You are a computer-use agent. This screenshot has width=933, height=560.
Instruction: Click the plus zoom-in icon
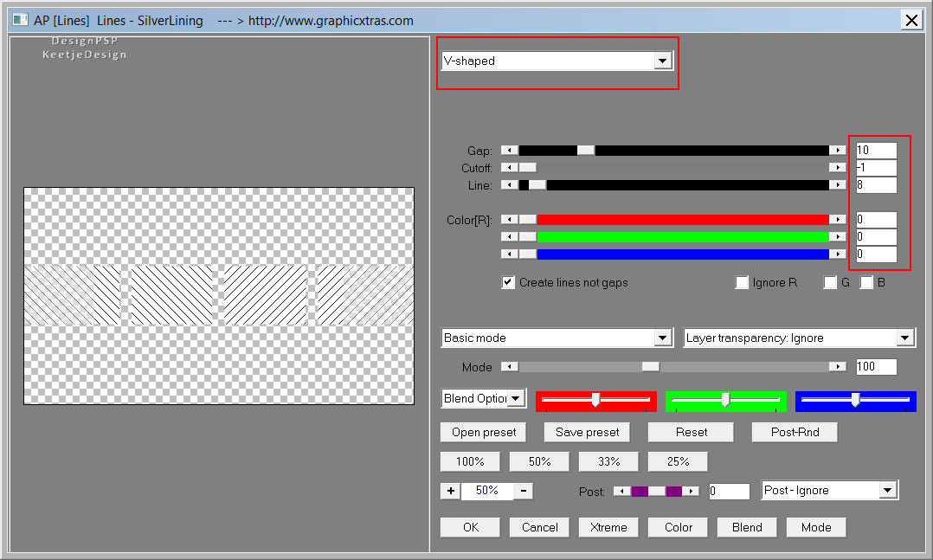[x=450, y=491]
